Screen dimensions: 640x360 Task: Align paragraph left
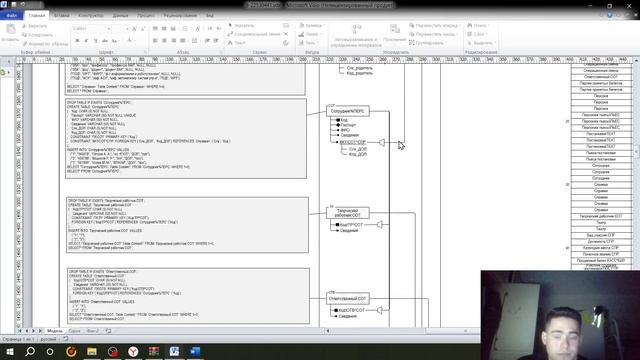tap(155, 41)
